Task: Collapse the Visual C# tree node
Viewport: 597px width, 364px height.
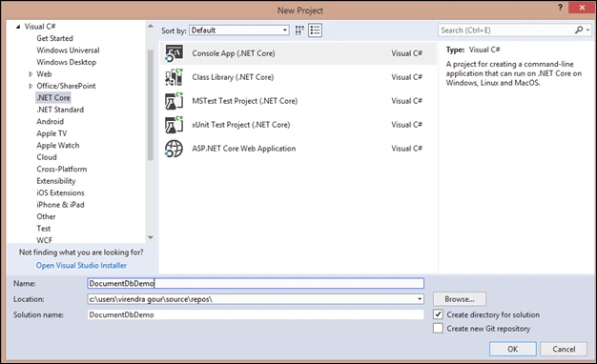Action: 18,27
